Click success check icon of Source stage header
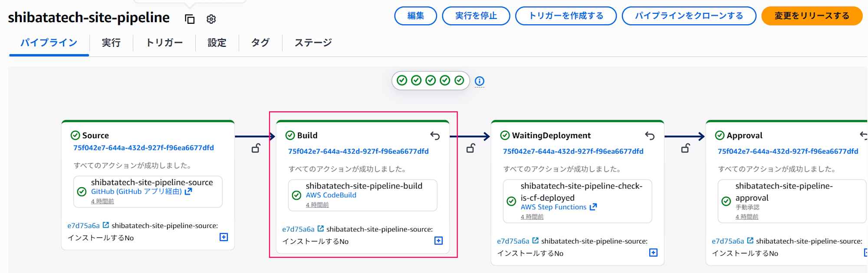This screenshot has height=273, width=868. click(75, 135)
